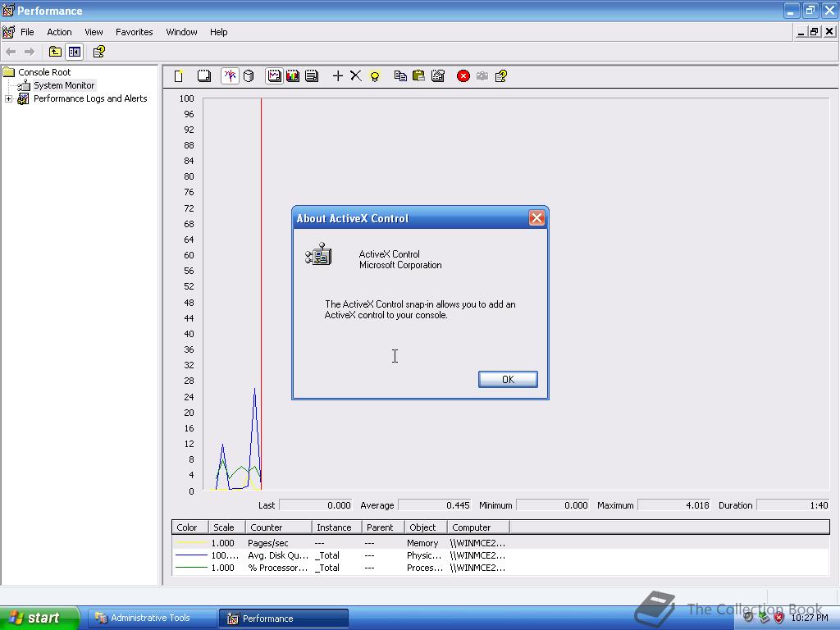This screenshot has width=840, height=630.
Task: Click the ActiveX Control snap-in icon in dialog
Action: click(319, 254)
